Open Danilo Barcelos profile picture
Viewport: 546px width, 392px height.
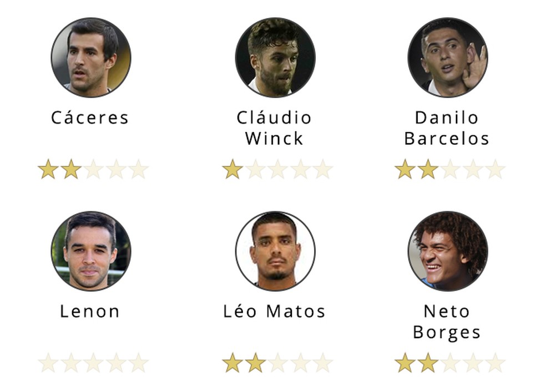447,57
